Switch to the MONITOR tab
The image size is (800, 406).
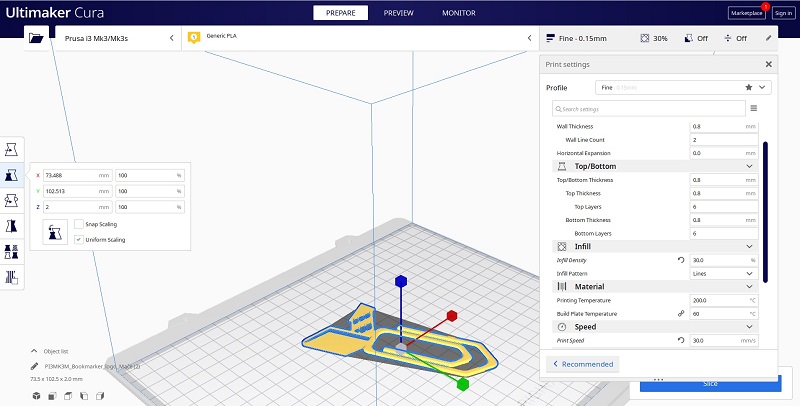[459, 13]
